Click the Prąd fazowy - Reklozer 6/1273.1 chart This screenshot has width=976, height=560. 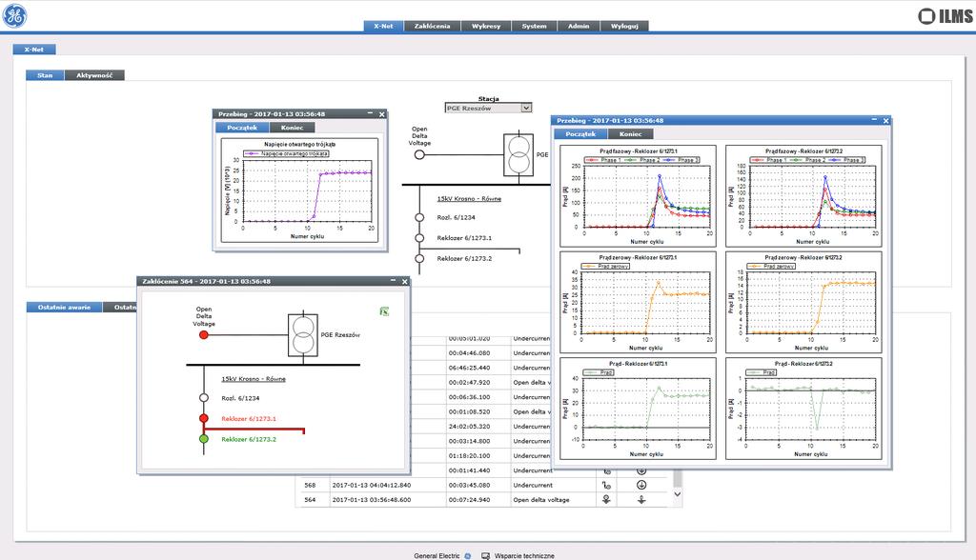coord(638,196)
